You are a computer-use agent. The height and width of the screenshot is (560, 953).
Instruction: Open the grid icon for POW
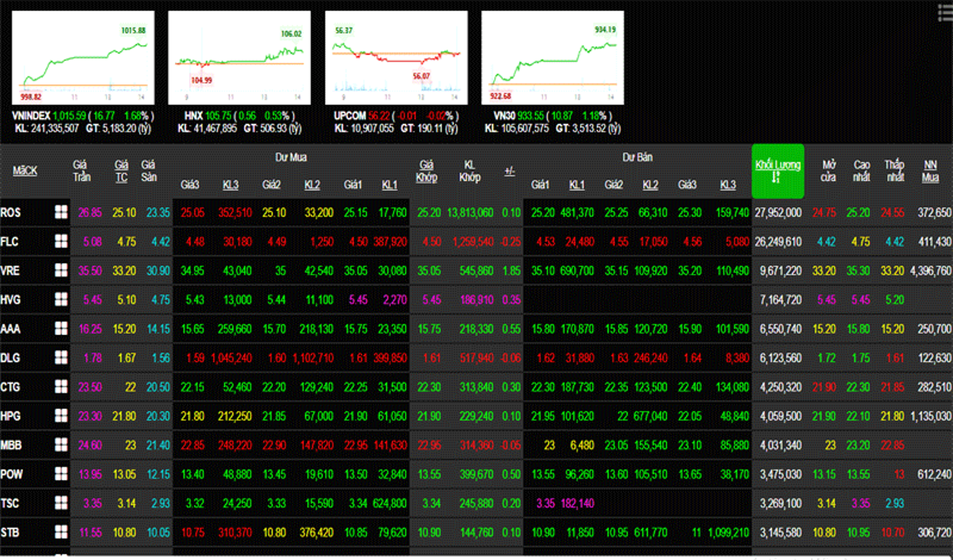click(61, 473)
